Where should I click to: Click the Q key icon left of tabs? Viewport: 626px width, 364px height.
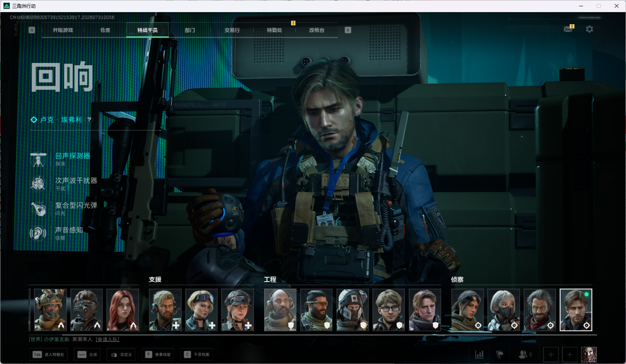[x=32, y=30]
